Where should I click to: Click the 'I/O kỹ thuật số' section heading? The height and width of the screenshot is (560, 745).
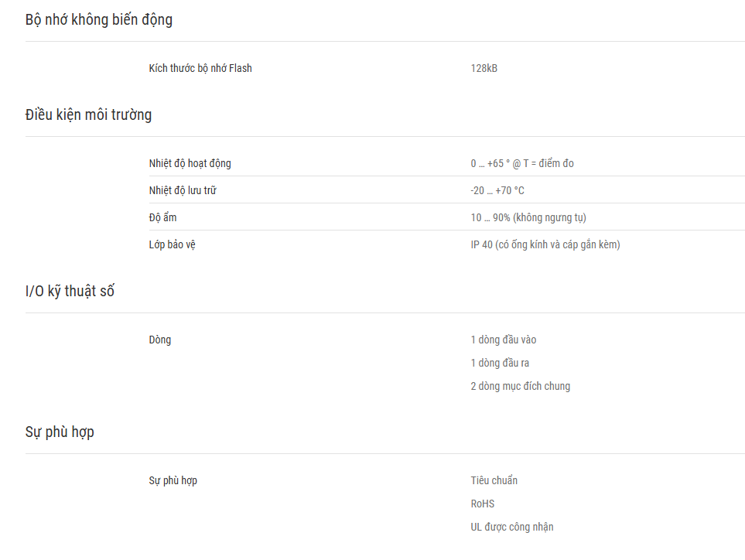tap(70, 291)
